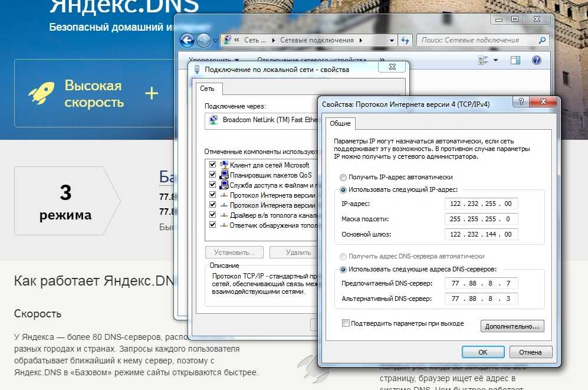Switch to the Общие tab
The width and height of the screenshot is (588, 390).
coord(340,123)
